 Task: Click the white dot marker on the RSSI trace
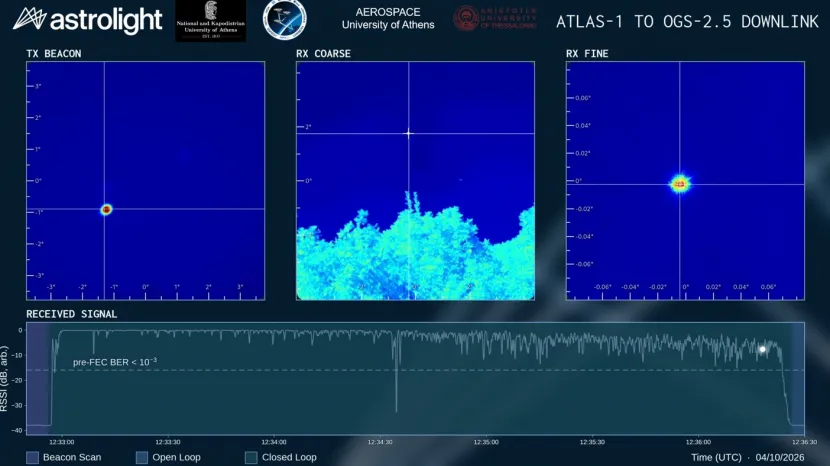pyautogui.click(x=763, y=349)
